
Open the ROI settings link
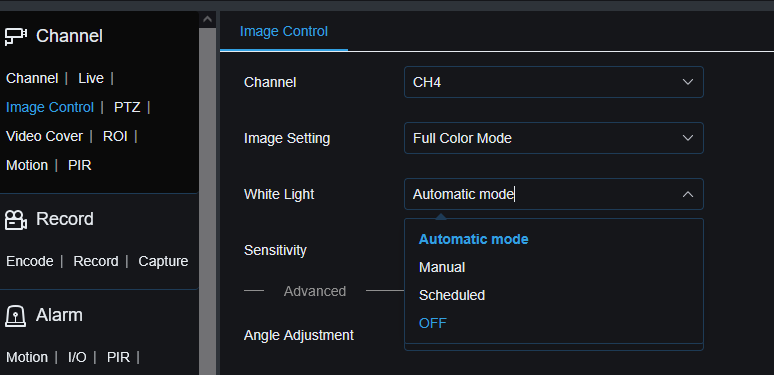coord(115,136)
